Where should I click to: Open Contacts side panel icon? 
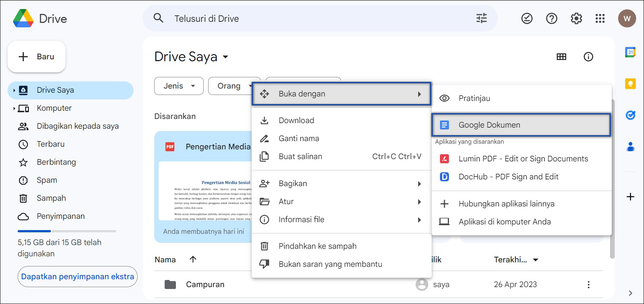[x=630, y=147]
